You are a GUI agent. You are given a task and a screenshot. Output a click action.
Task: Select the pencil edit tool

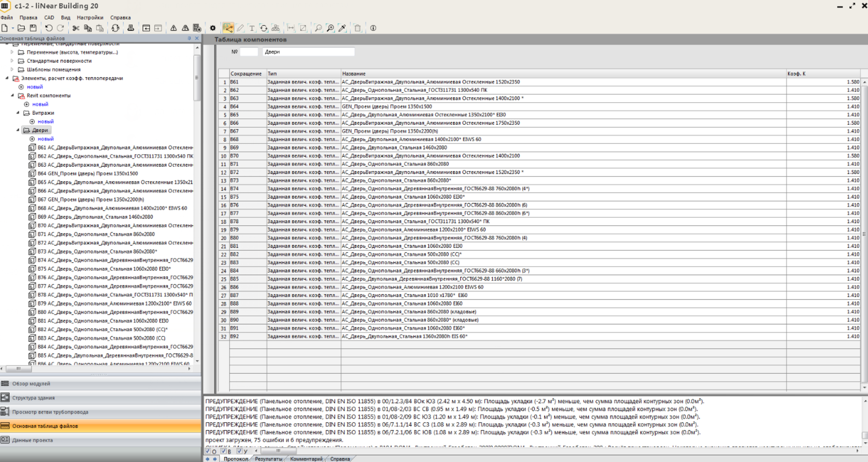[240, 28]
